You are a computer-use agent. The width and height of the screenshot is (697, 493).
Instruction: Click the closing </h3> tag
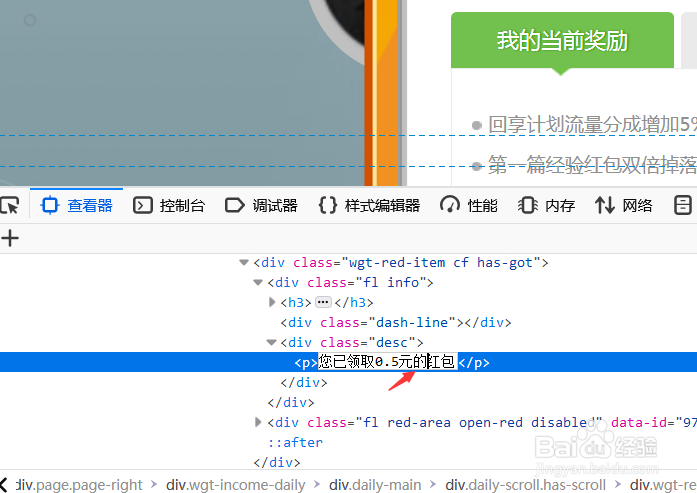pyautogui.click(x=354, y=302)
